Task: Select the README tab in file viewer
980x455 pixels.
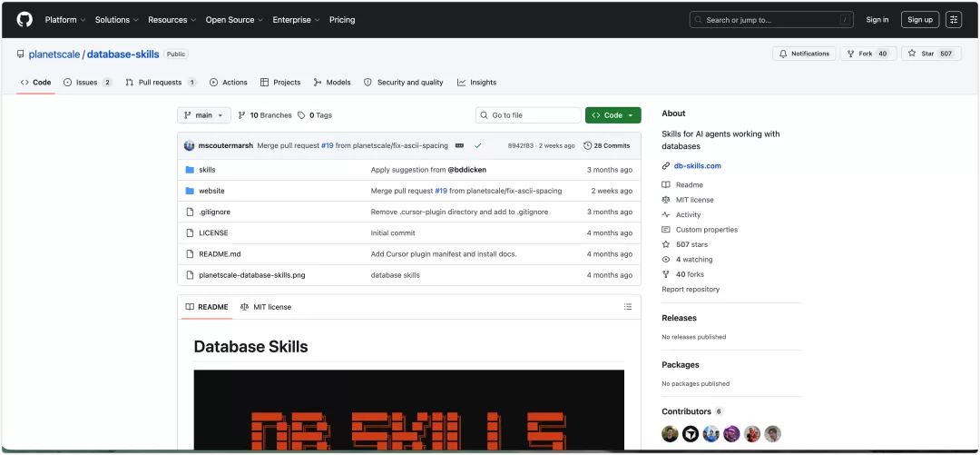Action: tap(206, 307)
